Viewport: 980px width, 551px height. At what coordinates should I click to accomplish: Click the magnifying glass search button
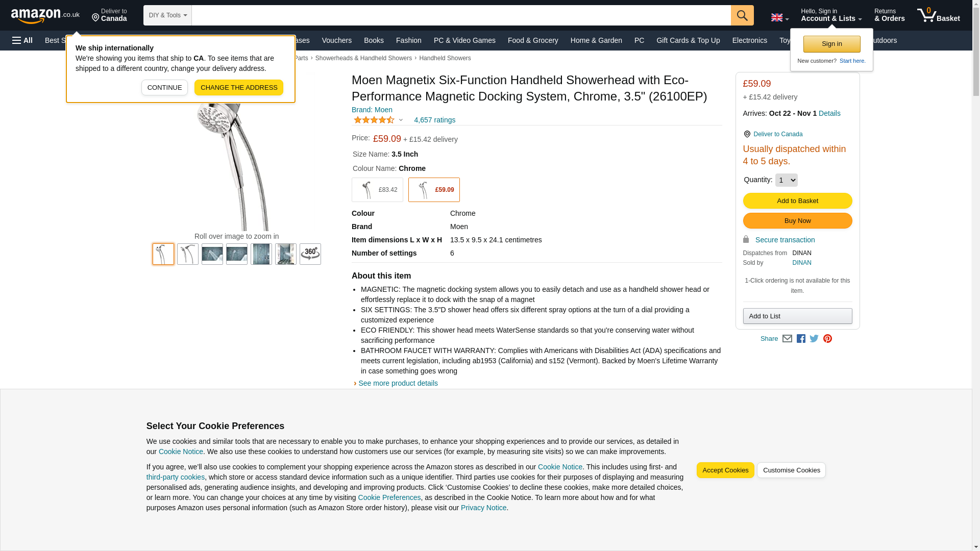742,15
